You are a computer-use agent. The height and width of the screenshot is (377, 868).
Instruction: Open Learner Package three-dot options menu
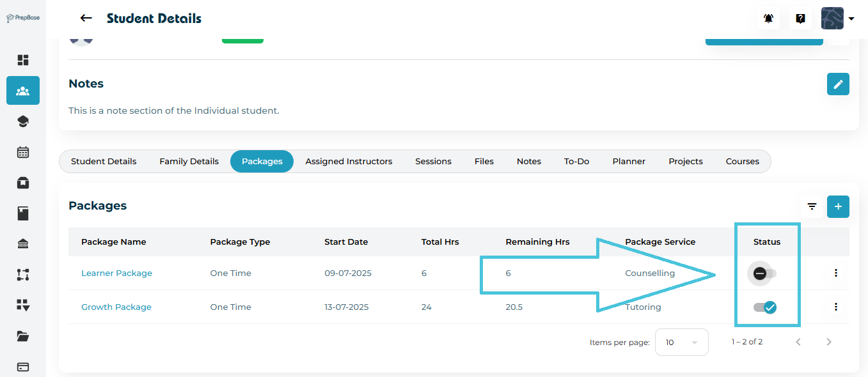835,273
